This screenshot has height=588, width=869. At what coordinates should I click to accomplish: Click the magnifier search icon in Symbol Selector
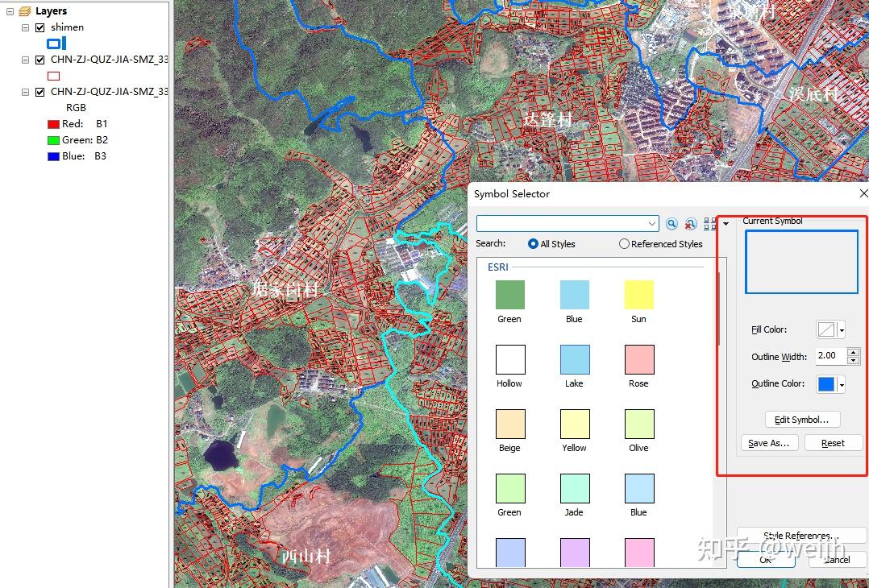[672, 223]
